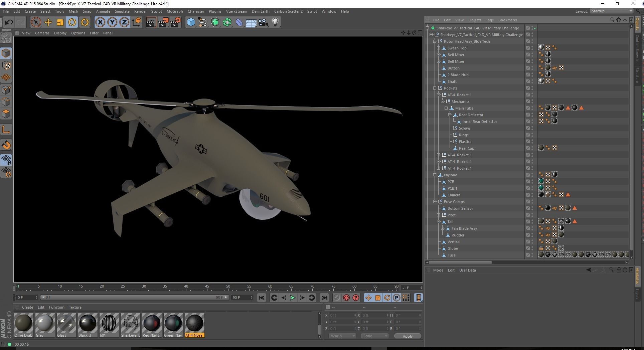Add a Cube primitive object
Screen dimensions: 644x350
click(191, 22)
